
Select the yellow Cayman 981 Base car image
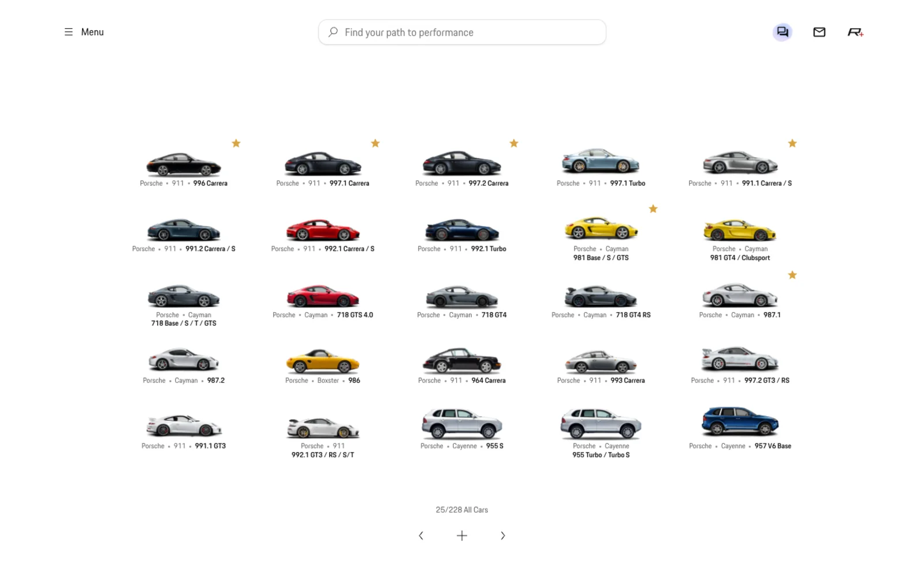pos(601,228)
